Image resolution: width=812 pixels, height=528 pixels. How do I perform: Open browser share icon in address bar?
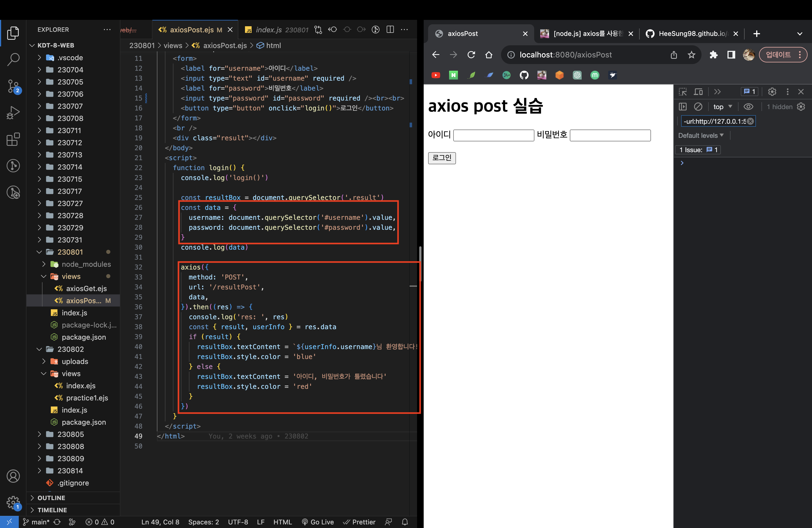pyautogui.click(x=674, y=55)
